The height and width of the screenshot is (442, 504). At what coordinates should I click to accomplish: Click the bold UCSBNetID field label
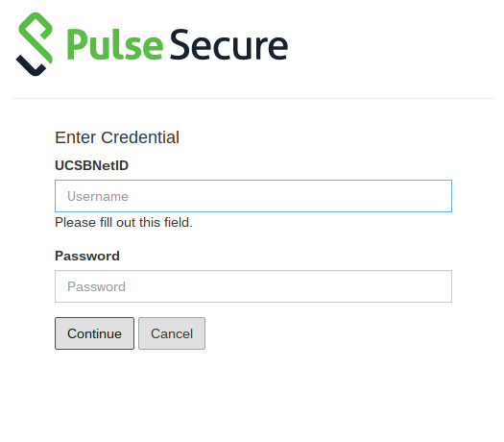pos(91,165)
